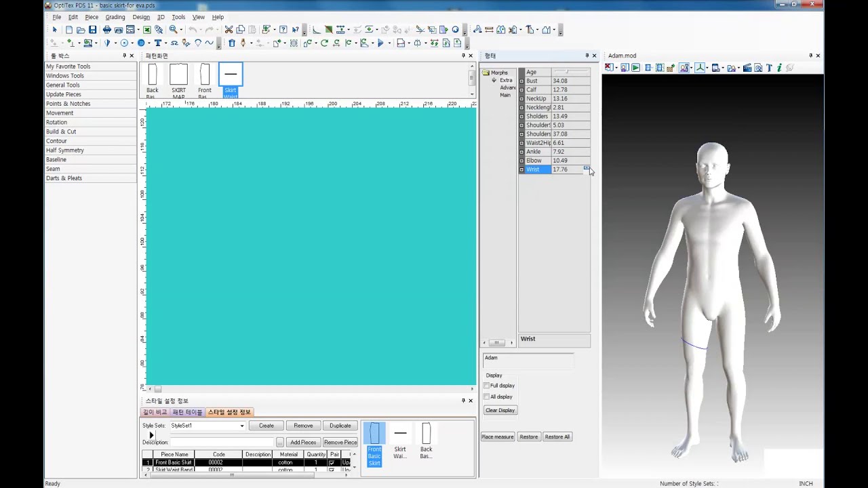The height and width of the screenshot is (488, 868).
Task: Click the Add Pieces button
Action: coord(303,442)
